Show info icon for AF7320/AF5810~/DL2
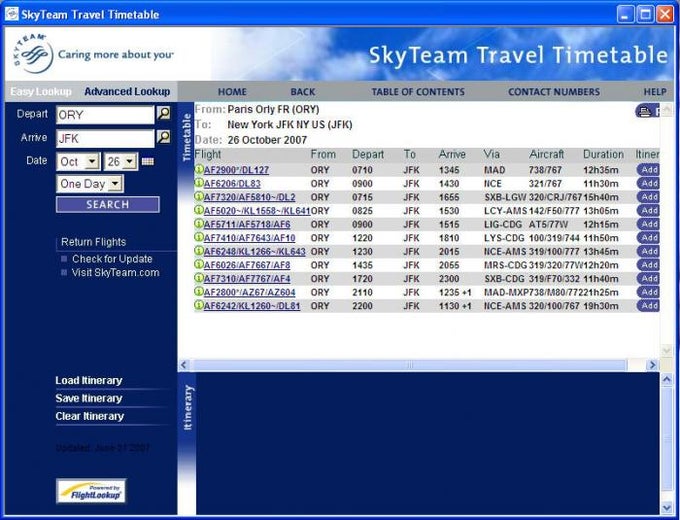This screenshot has width=680, height=520. (x=199, y=196)
